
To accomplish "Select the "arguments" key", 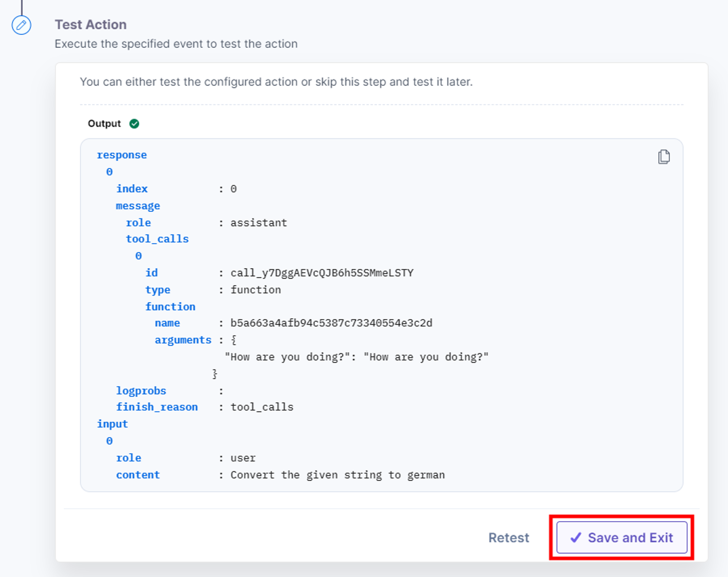I will tap(183, 340).
